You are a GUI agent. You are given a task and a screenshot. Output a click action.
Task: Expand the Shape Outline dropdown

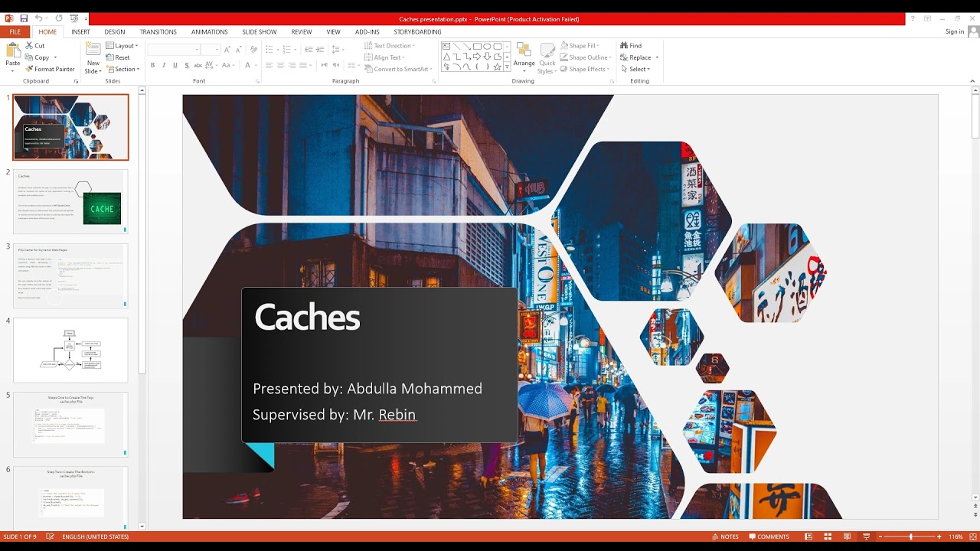pos(585,57)
